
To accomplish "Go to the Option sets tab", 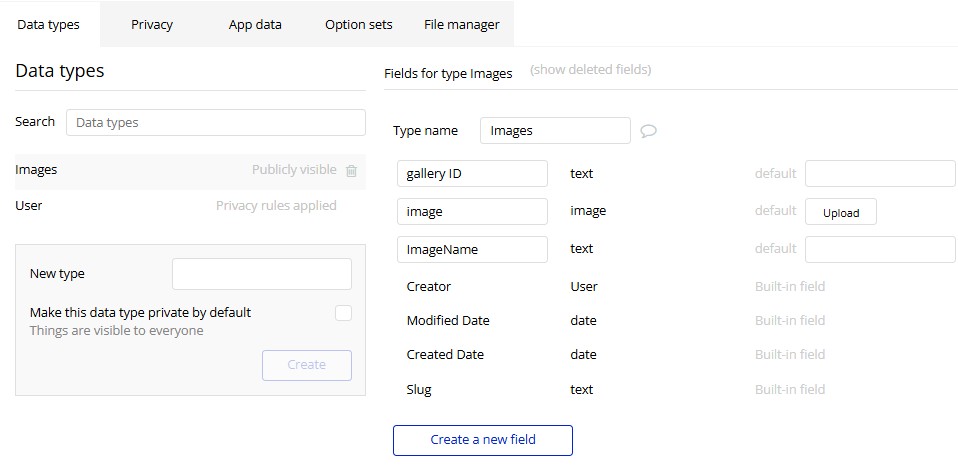I will 359,24.
